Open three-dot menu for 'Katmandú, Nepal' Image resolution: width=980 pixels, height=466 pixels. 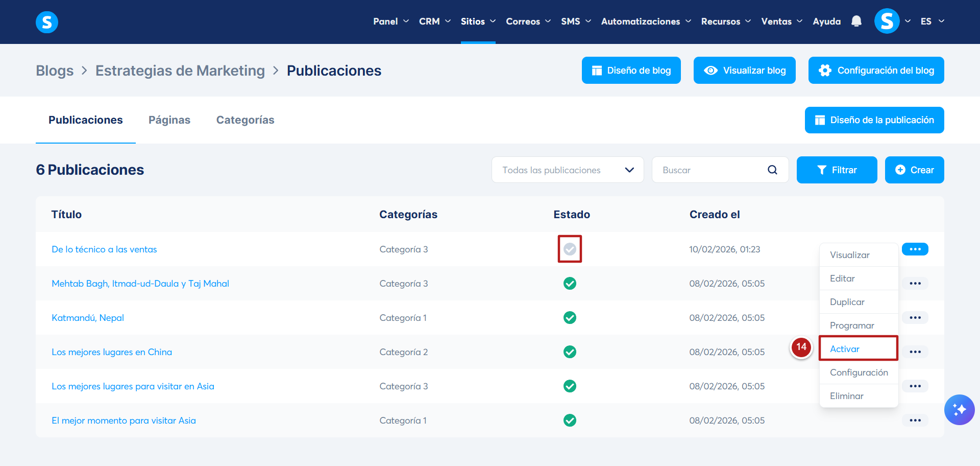[915, 318]
